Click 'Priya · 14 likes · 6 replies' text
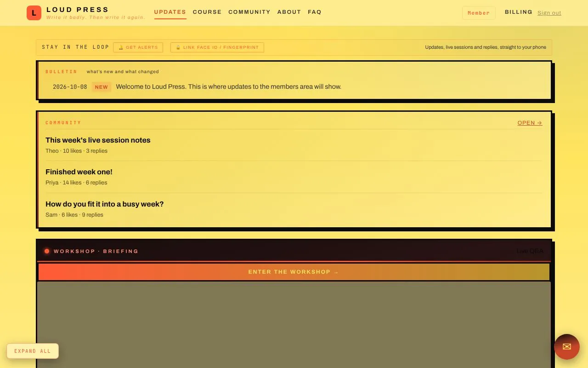The height and width of the screenshot is (368, 588). (x=76, y=183)
